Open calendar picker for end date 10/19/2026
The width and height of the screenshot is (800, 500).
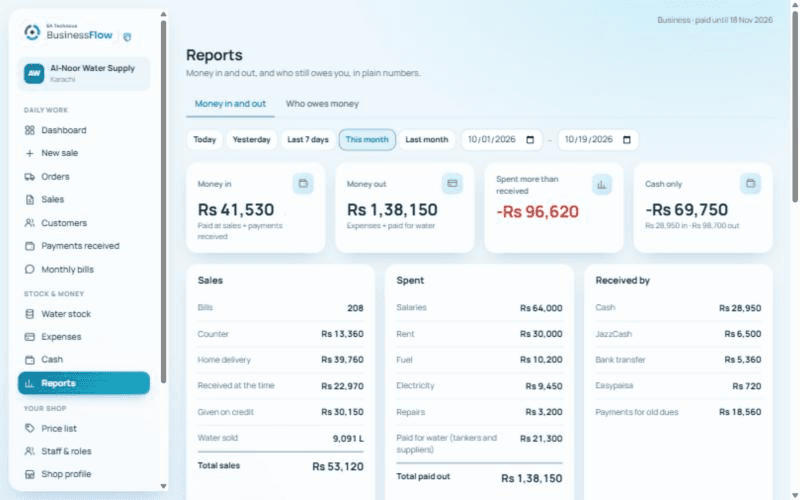coord(627,140)
